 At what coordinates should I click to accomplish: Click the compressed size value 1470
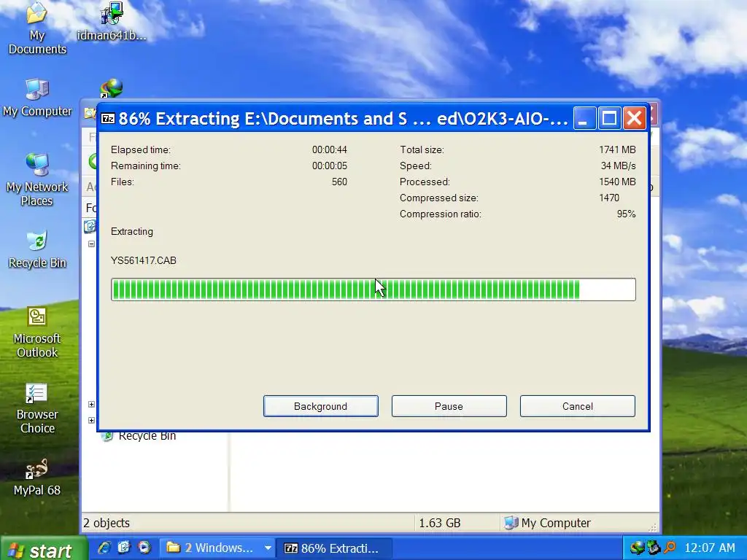click(x=609, y=198)
